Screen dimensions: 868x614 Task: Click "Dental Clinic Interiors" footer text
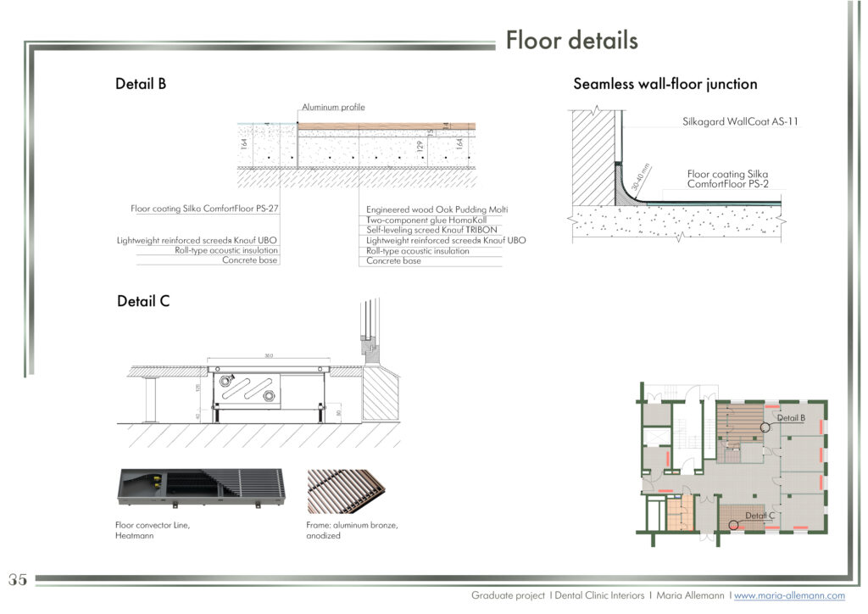tap(599, 595)
